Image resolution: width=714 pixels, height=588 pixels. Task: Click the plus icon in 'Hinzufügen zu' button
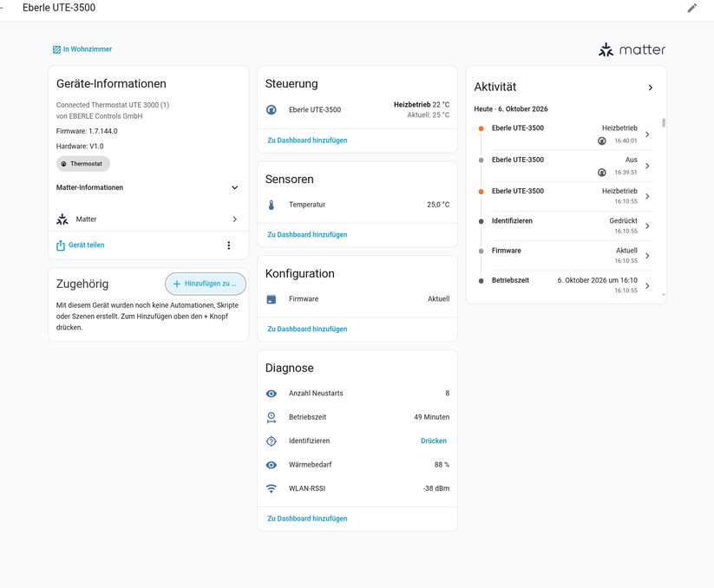[177, 284]
